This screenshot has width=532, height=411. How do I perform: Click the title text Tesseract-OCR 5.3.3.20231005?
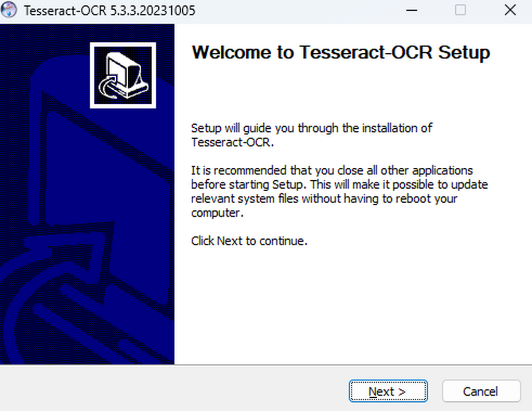[x=110, y=10]
